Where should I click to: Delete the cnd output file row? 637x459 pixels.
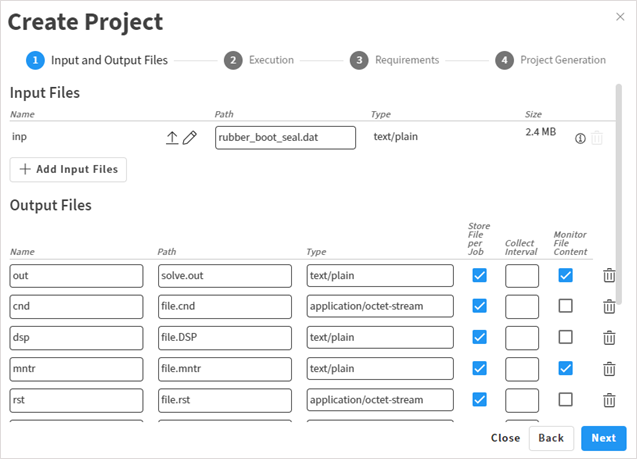coord(609,306)
